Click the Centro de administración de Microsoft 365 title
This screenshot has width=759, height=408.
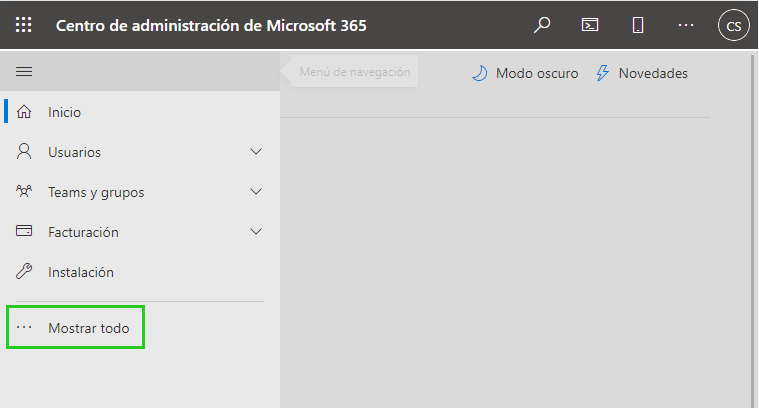211,25
